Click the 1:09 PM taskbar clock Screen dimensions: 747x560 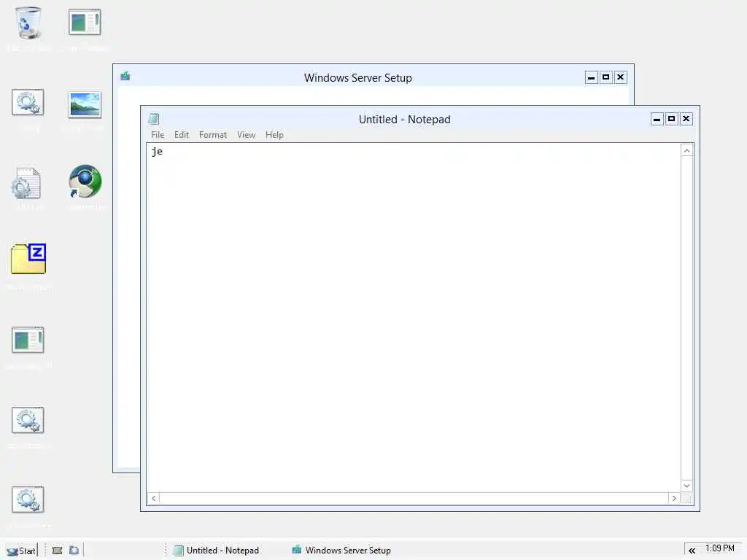tap(719, 548)
